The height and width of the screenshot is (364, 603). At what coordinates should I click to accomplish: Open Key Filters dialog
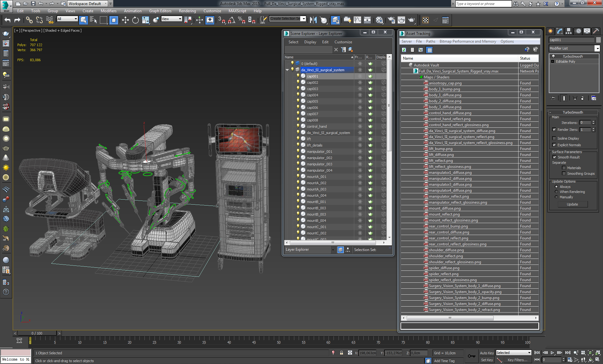pyautogui.click(x=517, y=360)
